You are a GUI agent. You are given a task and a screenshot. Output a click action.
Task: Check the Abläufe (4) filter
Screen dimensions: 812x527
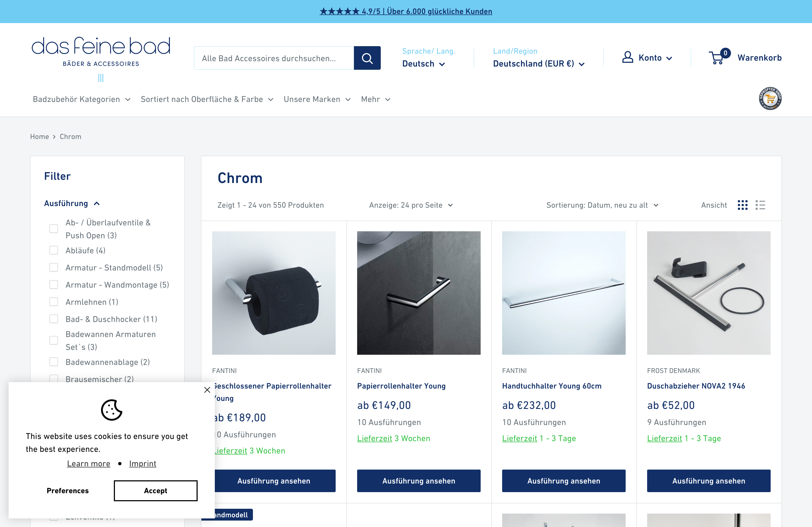(53, 250)
